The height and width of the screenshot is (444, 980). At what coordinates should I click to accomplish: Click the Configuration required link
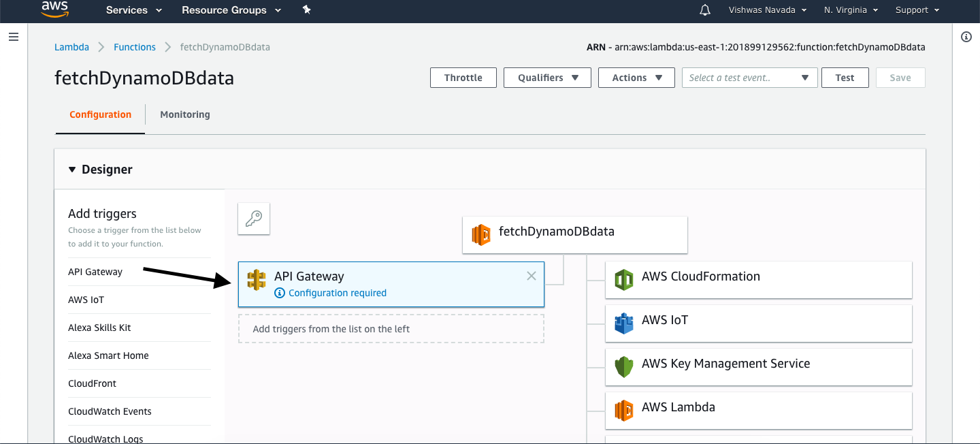pyautogui.click(x=338, y=293)
